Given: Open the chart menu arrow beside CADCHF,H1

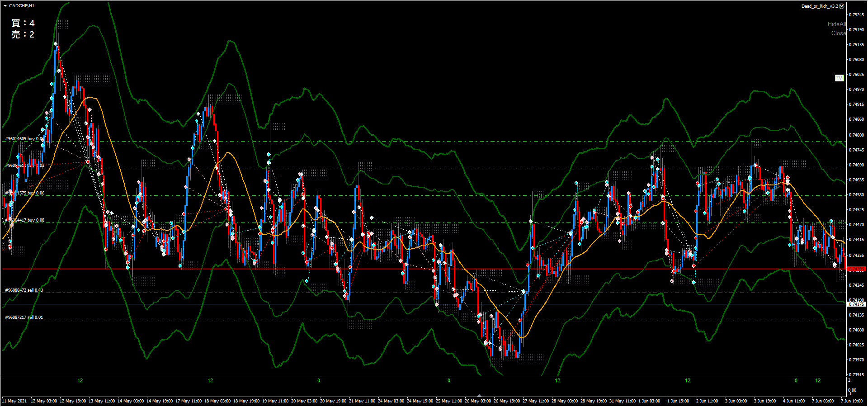Looking at the screenshot, I should [x=5, y=6].
